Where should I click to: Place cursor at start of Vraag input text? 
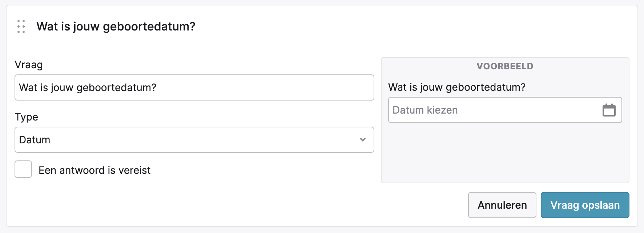[20, 87]
